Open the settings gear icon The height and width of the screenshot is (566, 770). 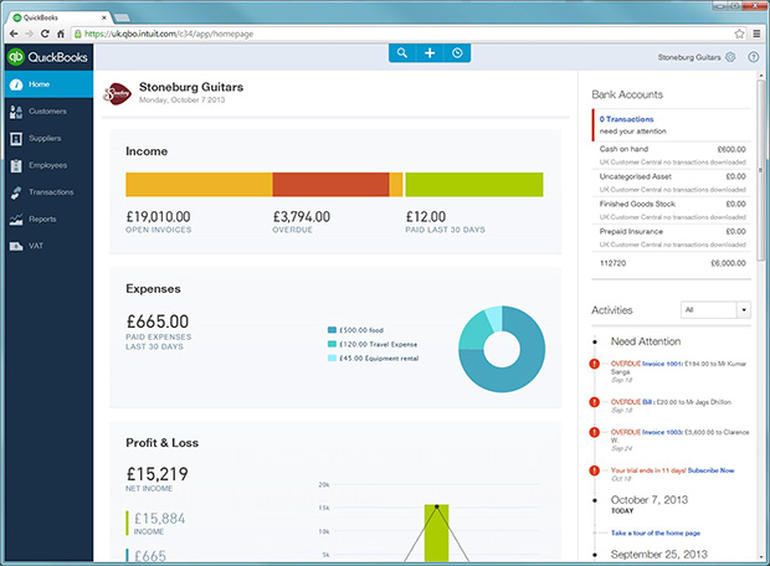pos(730,57)
